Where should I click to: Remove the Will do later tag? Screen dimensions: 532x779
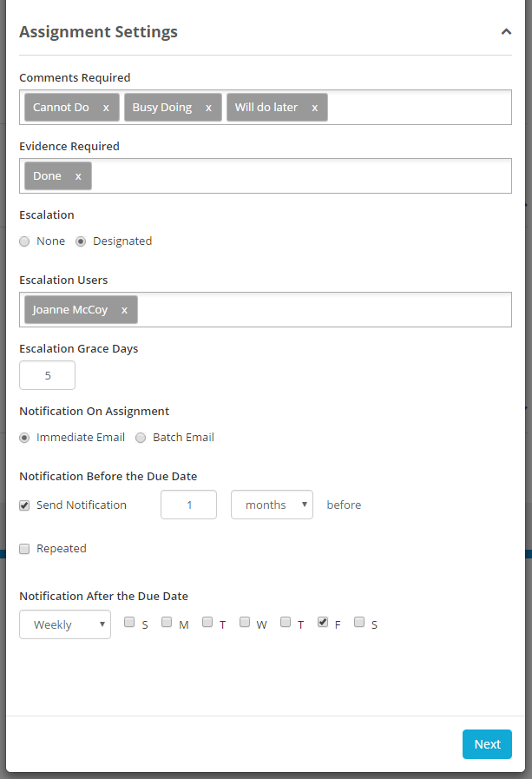(315, 108)
